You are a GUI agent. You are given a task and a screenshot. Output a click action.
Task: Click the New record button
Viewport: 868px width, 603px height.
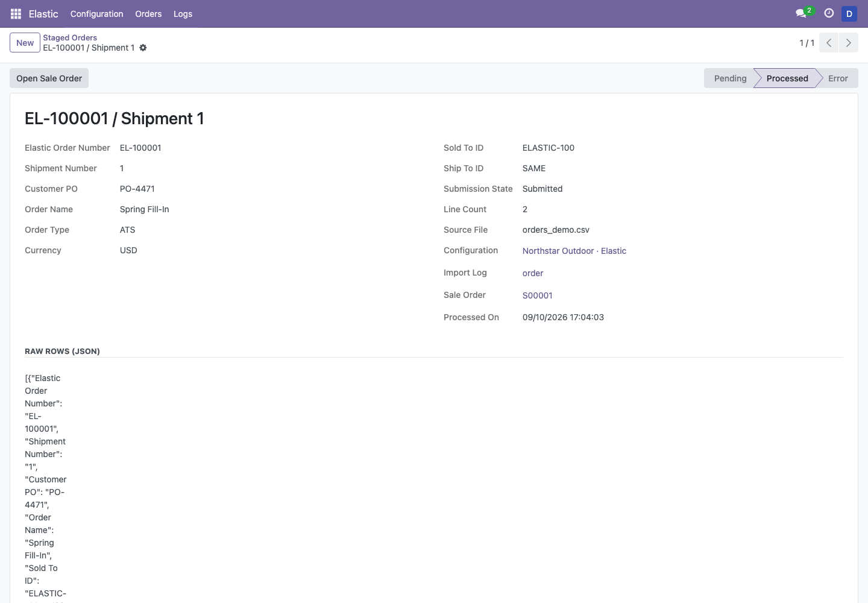click(25, 43)
